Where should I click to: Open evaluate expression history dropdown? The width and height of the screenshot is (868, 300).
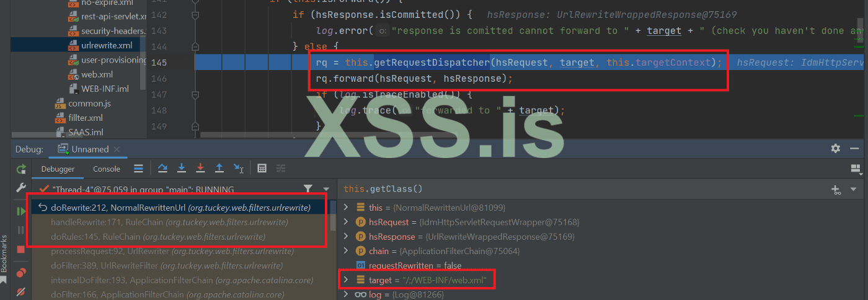click(x=853, y=189)
